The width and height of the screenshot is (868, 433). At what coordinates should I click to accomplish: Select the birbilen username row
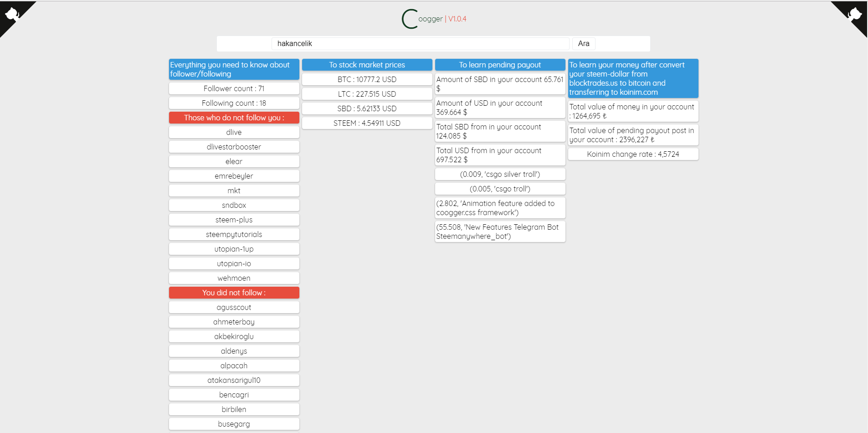tap(234, 409)
